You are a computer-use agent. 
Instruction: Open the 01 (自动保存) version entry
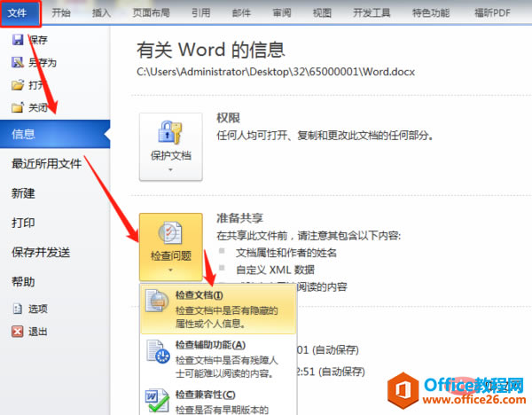pyautogui.click(x=328, y=350)
